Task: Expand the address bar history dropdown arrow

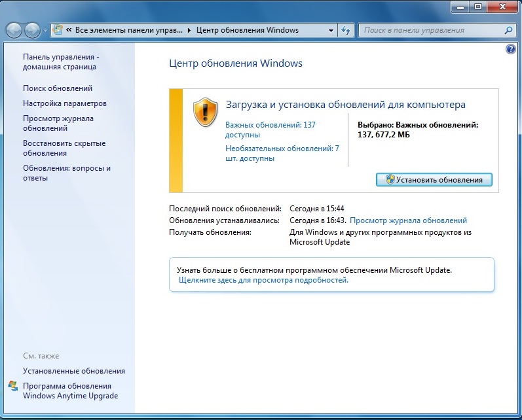Action: (331, 30)
